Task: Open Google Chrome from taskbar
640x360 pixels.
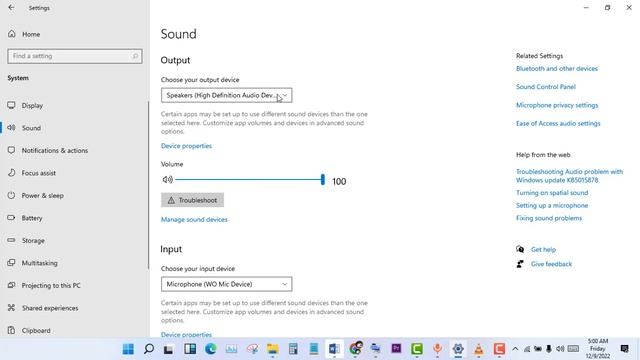Action: 356,349
